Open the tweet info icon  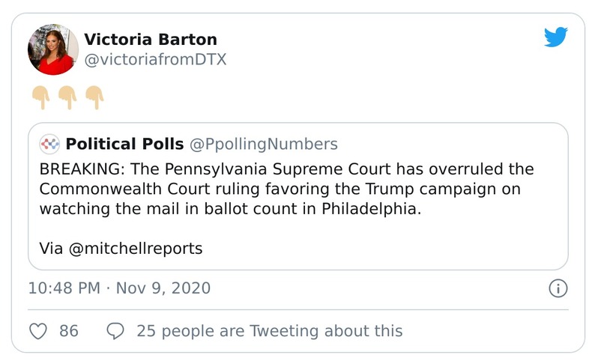(x=558, y=288)
